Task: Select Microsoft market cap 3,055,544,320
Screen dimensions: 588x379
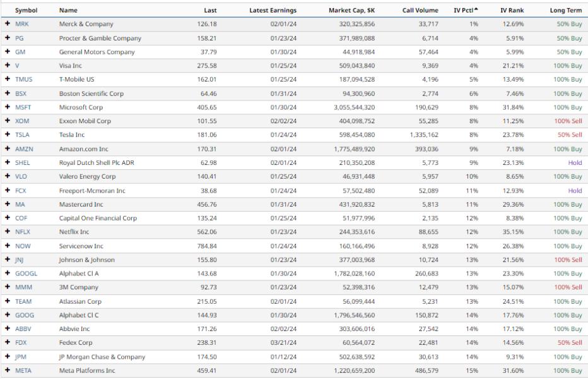Action: [355, 107]
